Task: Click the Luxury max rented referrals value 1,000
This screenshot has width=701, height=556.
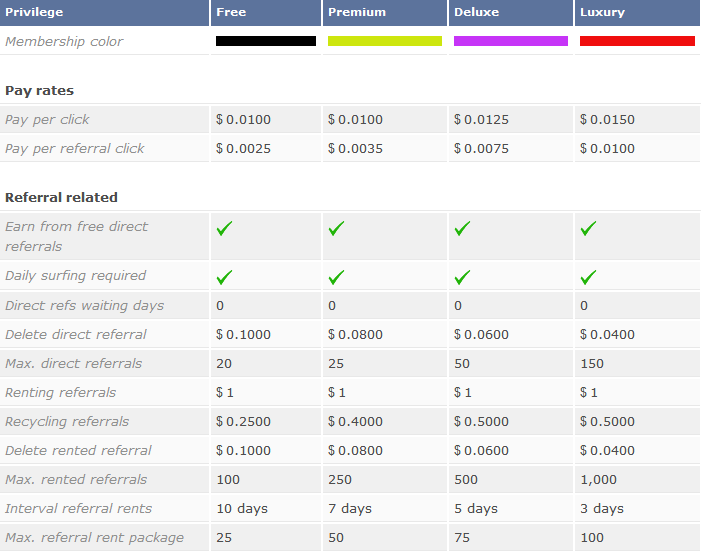Action: click(x=598, y=480)
